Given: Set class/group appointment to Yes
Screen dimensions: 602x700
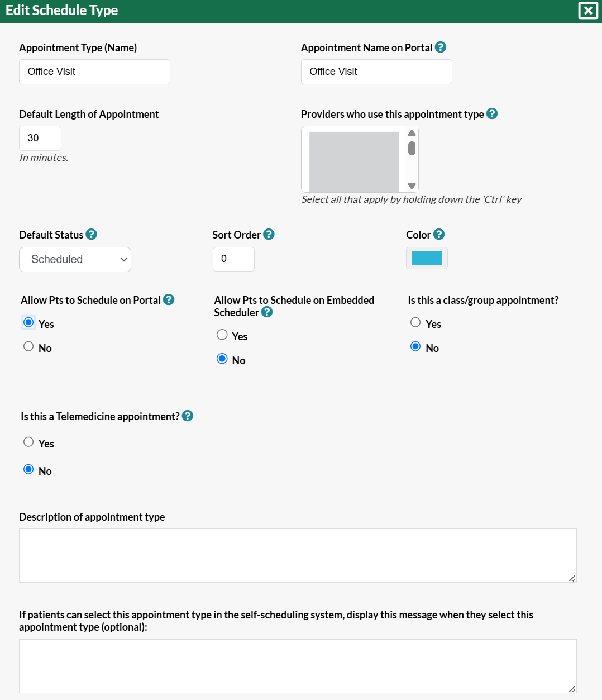Looking at the screenshot, I should (x=415, y=322).
